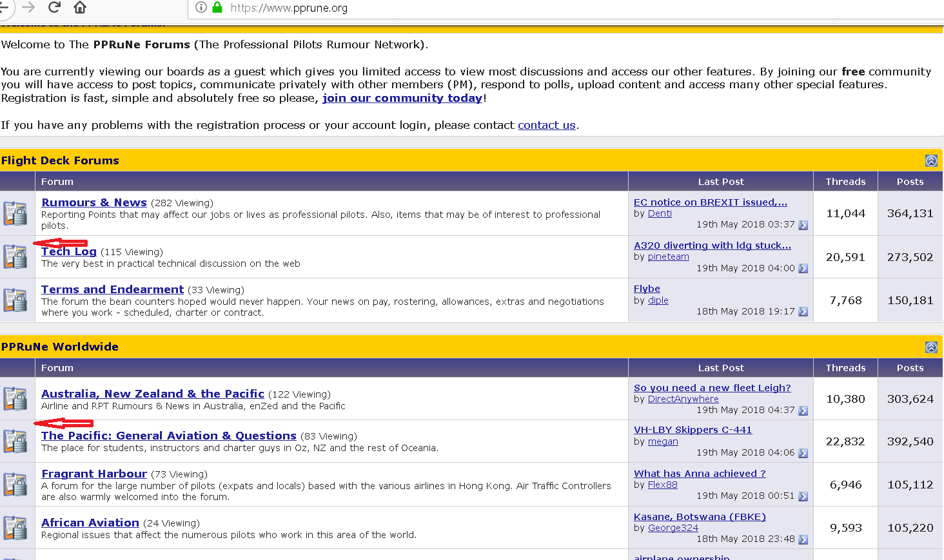
Task: Click the forum icon beside Fragrant Harbour
Action: [x=15, y=485]
